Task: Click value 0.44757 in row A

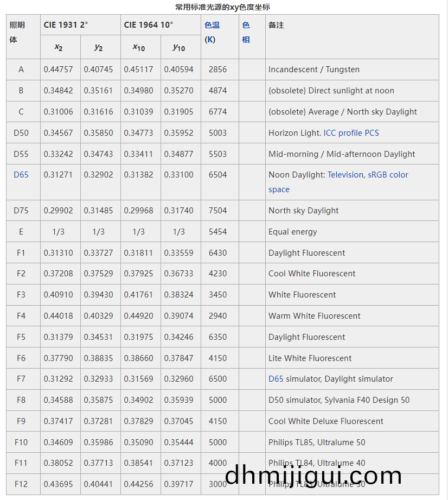Action: coord(59,69)
